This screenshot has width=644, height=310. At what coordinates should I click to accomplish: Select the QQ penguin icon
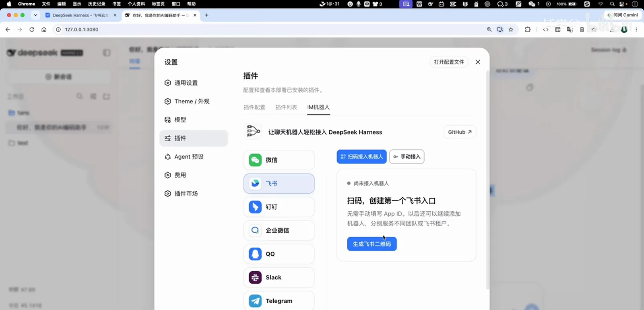point(255,254)
